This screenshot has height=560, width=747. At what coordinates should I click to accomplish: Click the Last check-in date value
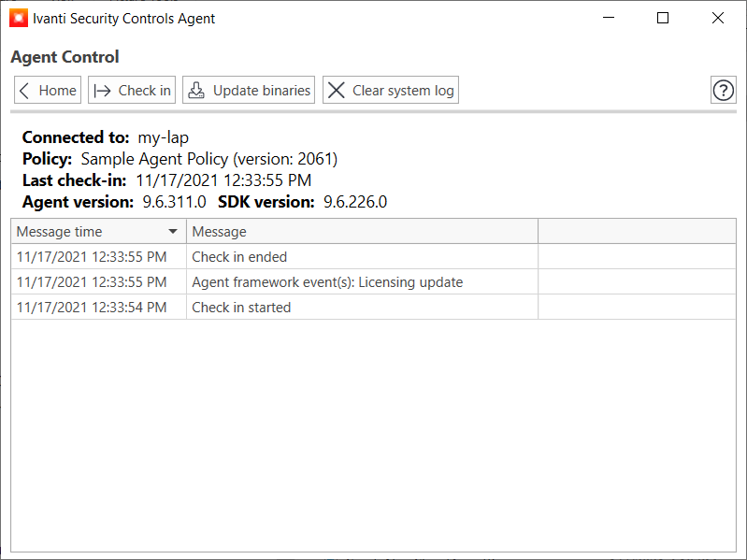pos(223,180)
